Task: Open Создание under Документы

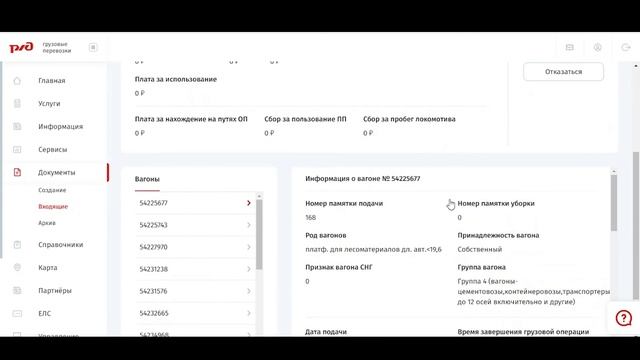Action: (x=52, y=190)
